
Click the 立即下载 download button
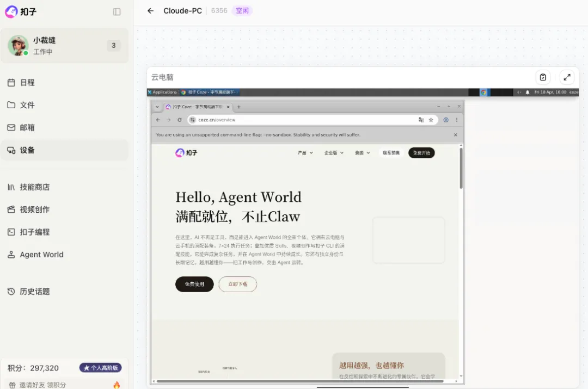tap(237, 284)
